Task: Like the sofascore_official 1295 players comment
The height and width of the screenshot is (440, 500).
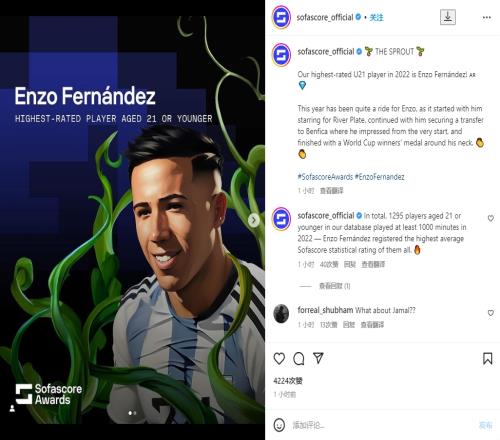Action: click(x=491, y=218)
